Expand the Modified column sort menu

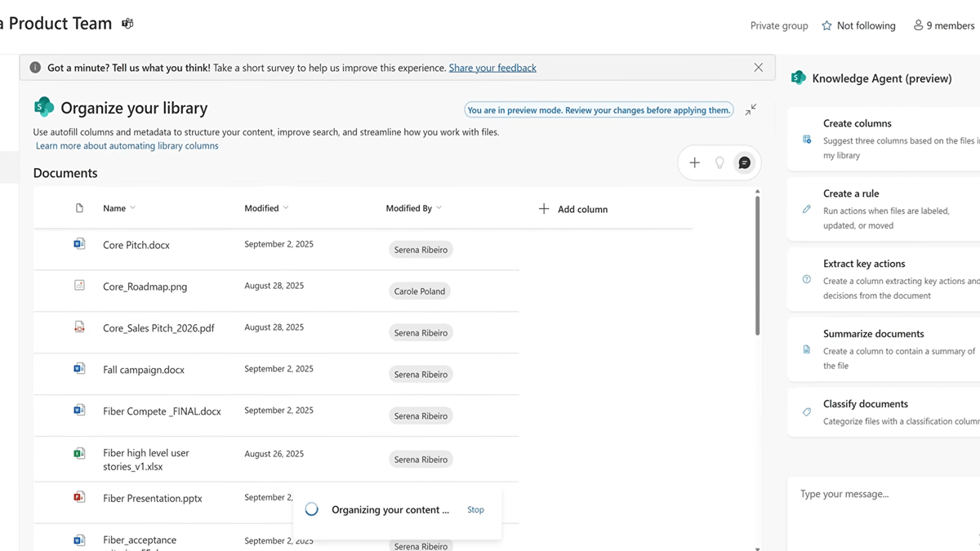click(285, 208)
